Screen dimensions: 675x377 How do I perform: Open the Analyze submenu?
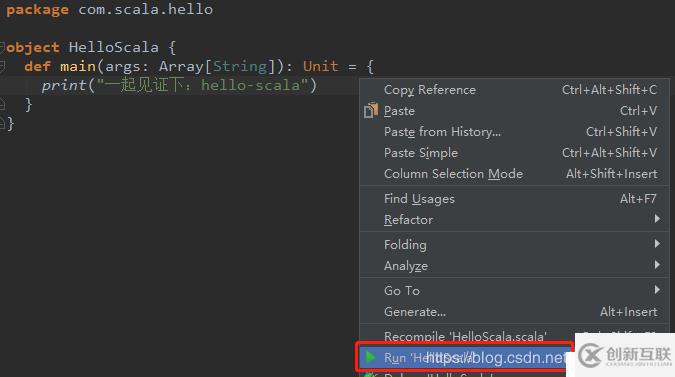(x=514, y=266)
